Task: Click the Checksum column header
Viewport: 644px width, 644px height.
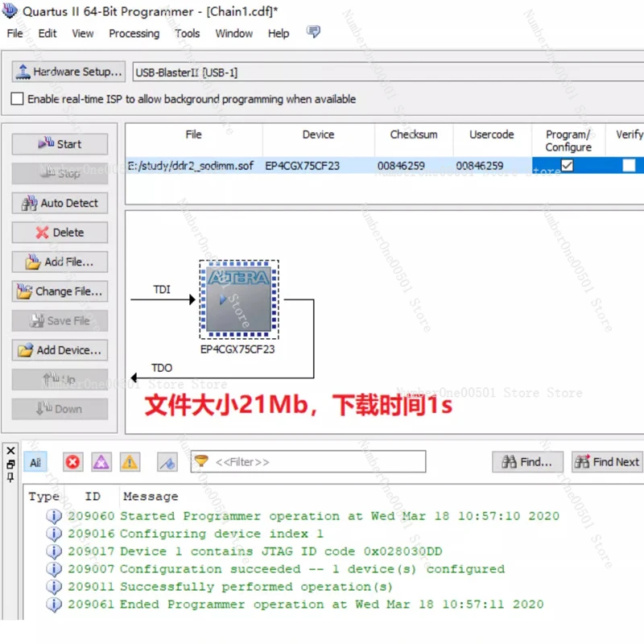Action: (x=414, y=134)
